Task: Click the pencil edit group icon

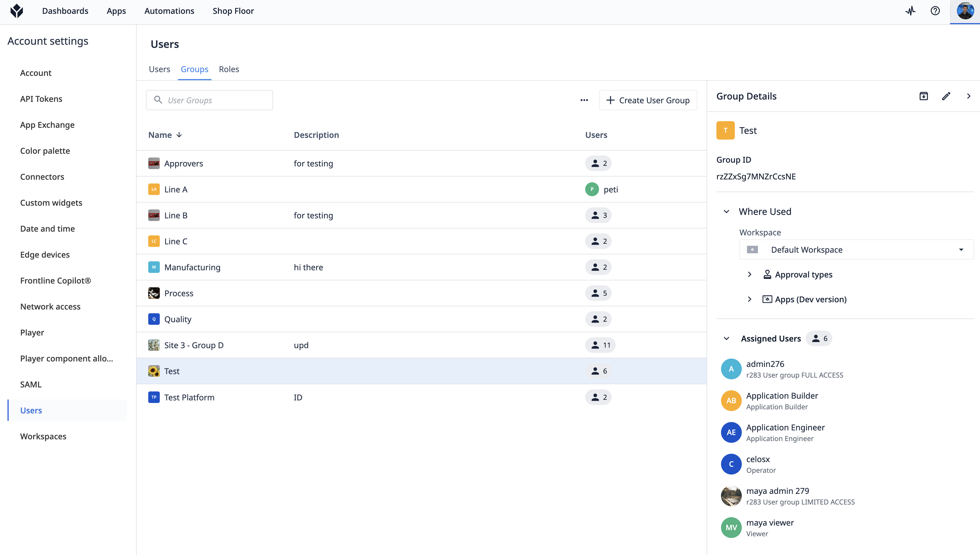Action: click(x=946, y=96)
